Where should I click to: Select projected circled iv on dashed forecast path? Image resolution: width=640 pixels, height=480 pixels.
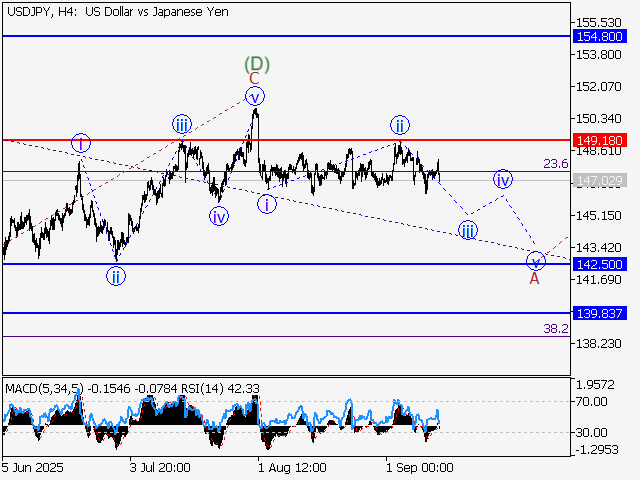pos(502,180)
